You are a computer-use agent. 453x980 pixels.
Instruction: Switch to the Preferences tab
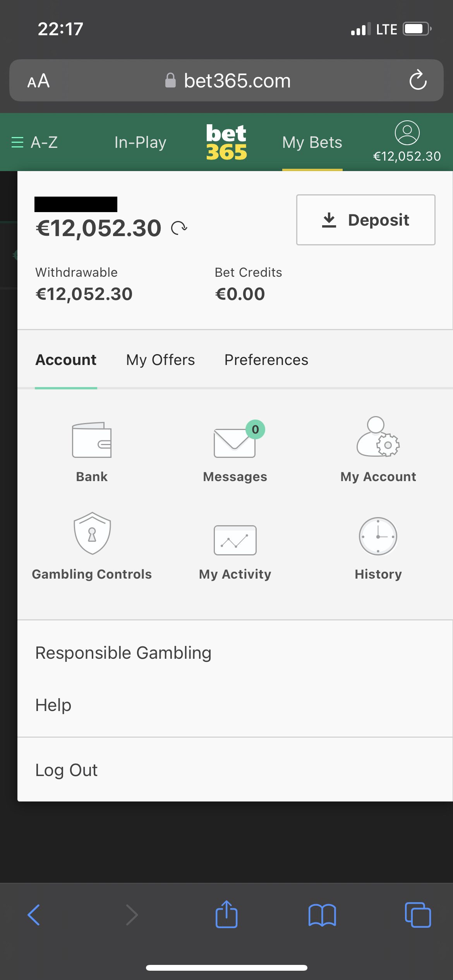(266, 360)
